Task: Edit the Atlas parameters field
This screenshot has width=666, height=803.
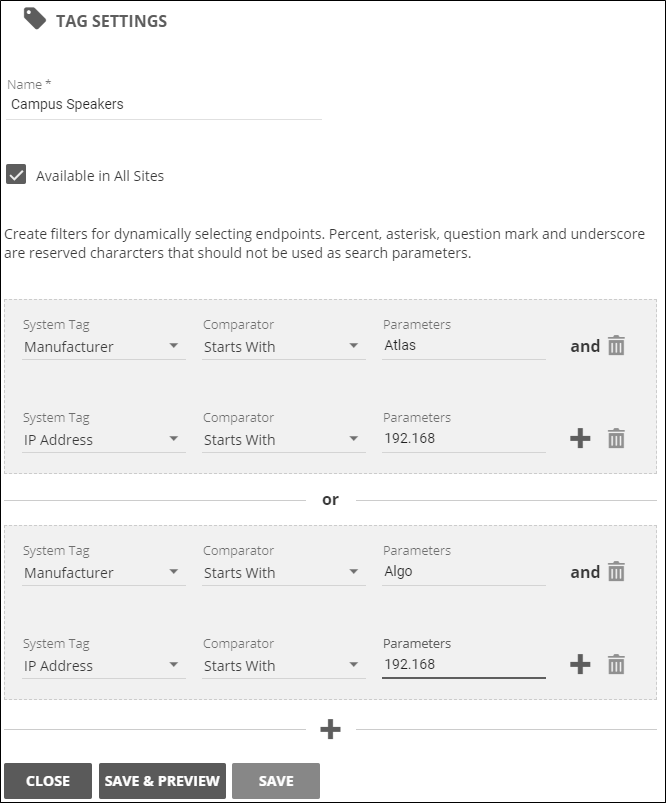Action: coord(463,346)
